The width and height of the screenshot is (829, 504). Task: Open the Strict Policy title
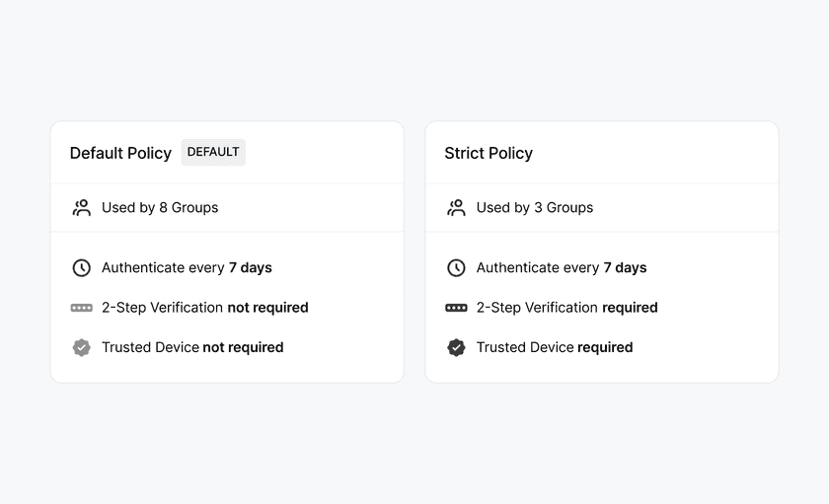(489, 153)
